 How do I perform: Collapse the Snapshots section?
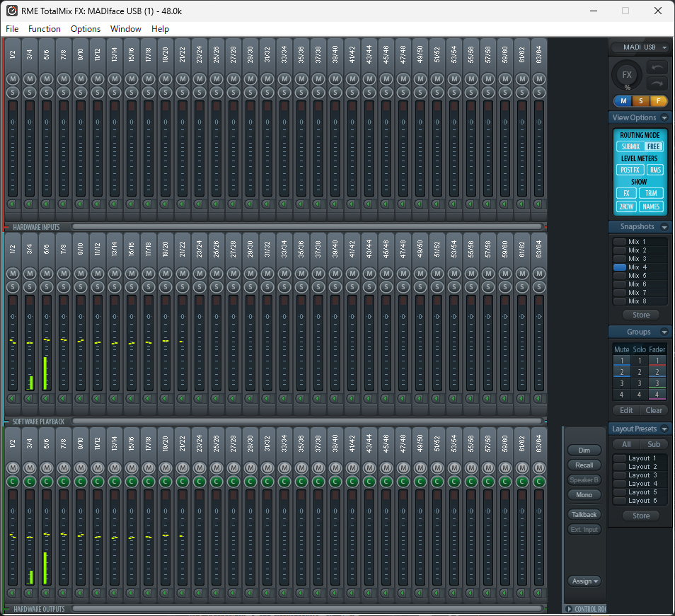pos(664,227)
